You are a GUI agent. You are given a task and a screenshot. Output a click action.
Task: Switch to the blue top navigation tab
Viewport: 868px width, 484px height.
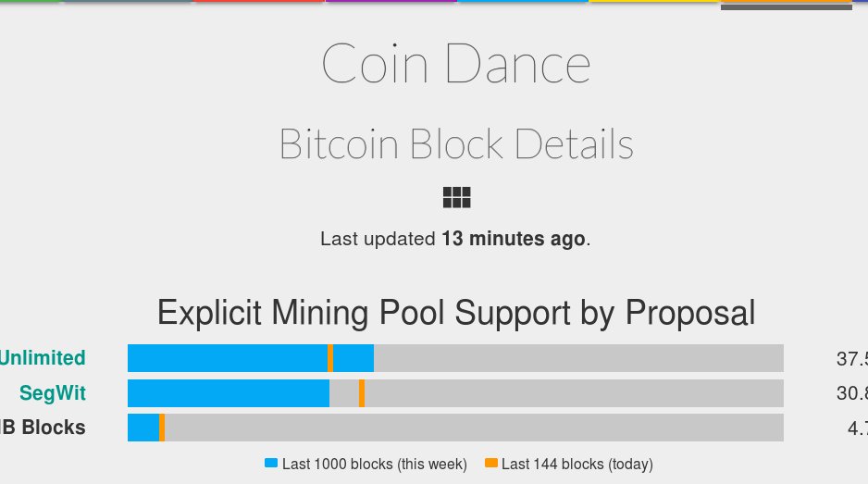point(523,2)
